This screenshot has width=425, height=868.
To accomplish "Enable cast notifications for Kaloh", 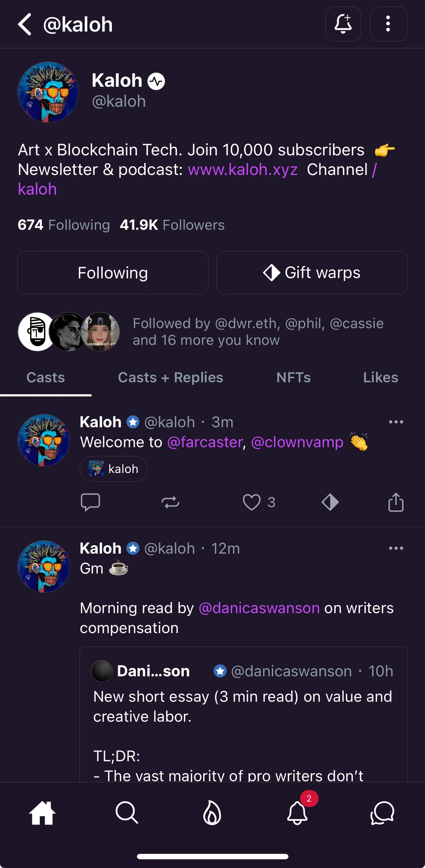I will coord(343,24).
